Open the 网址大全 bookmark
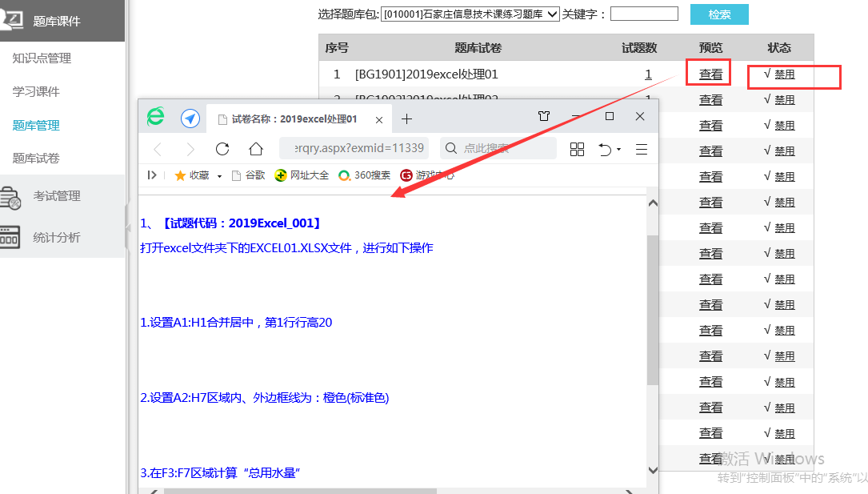 pyautogui.click(x=302, y=175)
